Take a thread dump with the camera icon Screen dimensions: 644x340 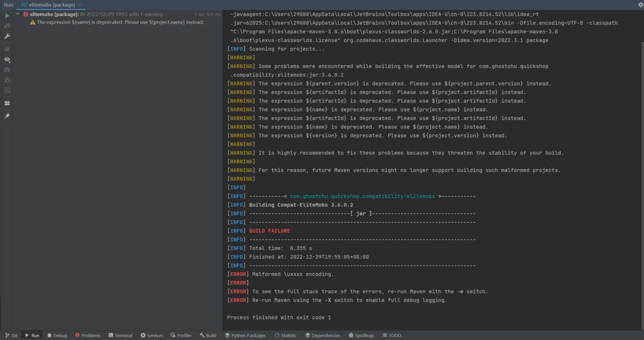7,70
